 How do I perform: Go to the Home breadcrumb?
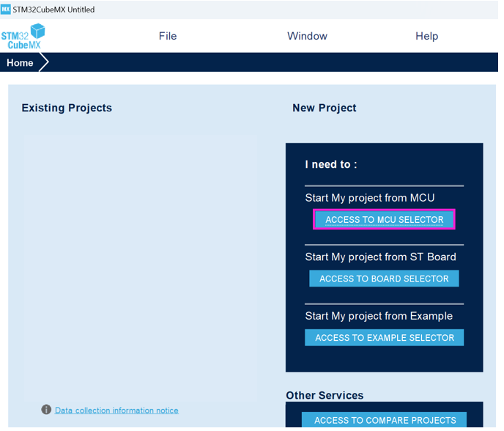click(20, 63)
